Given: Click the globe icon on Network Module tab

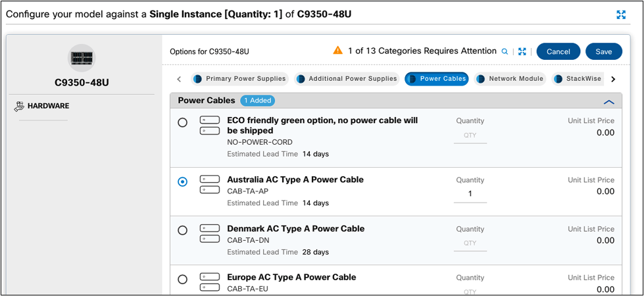Looking at the screenshot, I should [481, 79].
